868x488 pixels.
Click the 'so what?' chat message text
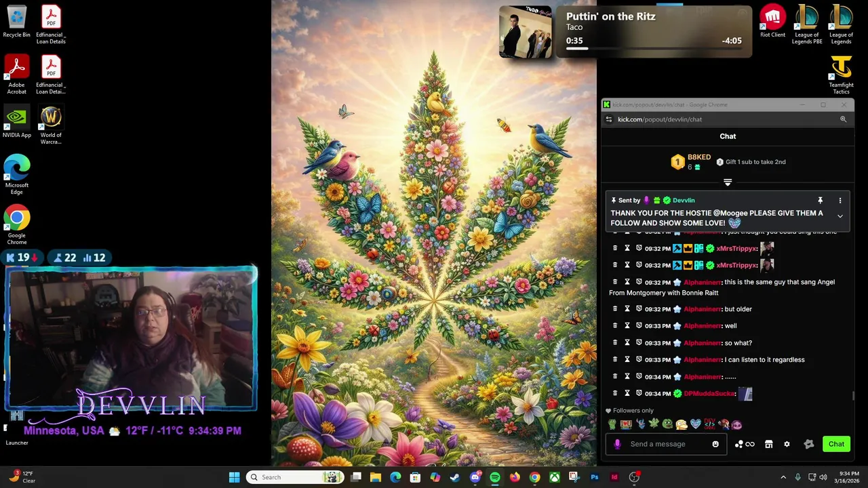click(738, 343)
